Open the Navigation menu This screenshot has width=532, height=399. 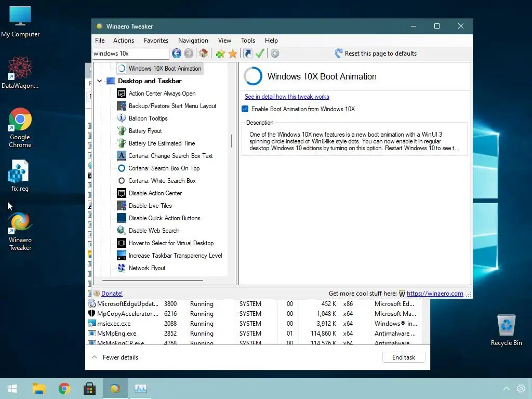pos(193,41)
